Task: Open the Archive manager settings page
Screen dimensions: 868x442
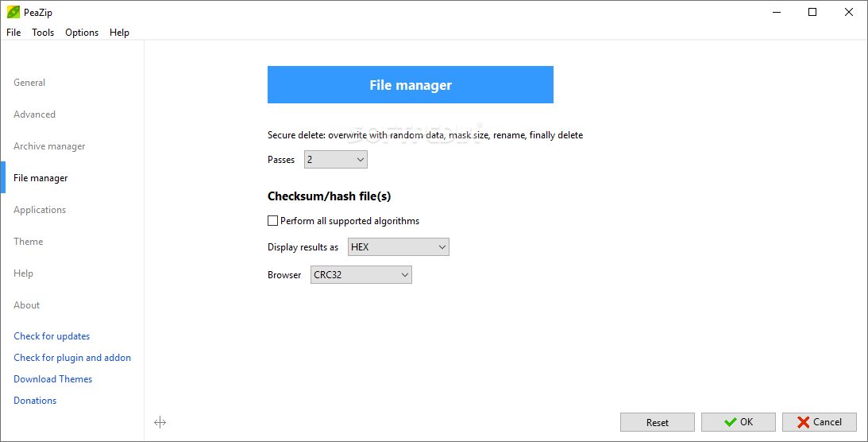Action: coord(49,146)
